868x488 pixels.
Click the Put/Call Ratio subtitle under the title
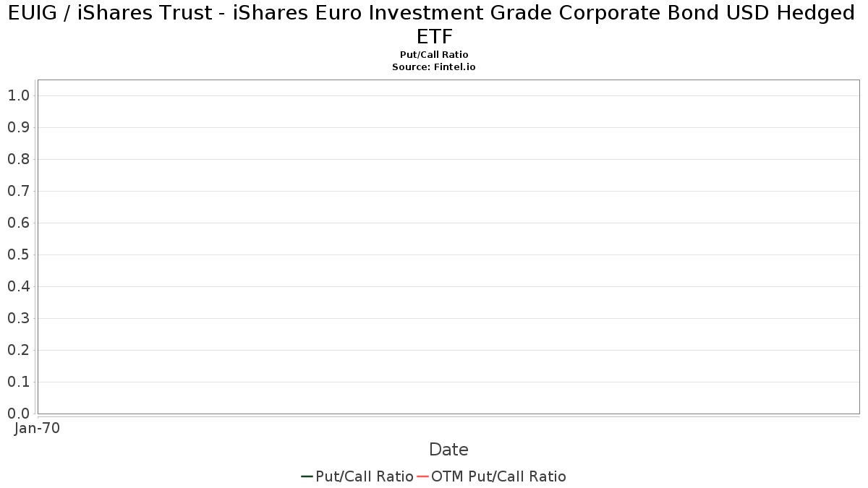click(x=434, y=55)
